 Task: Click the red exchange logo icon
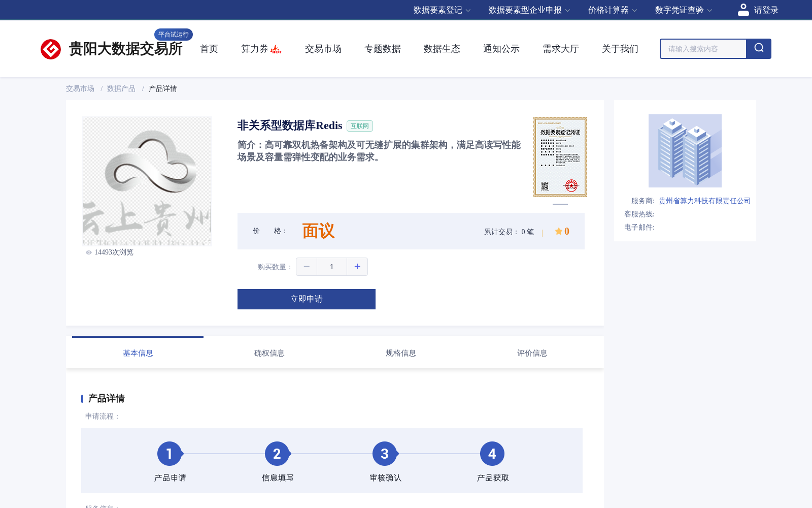pos(51,49)
